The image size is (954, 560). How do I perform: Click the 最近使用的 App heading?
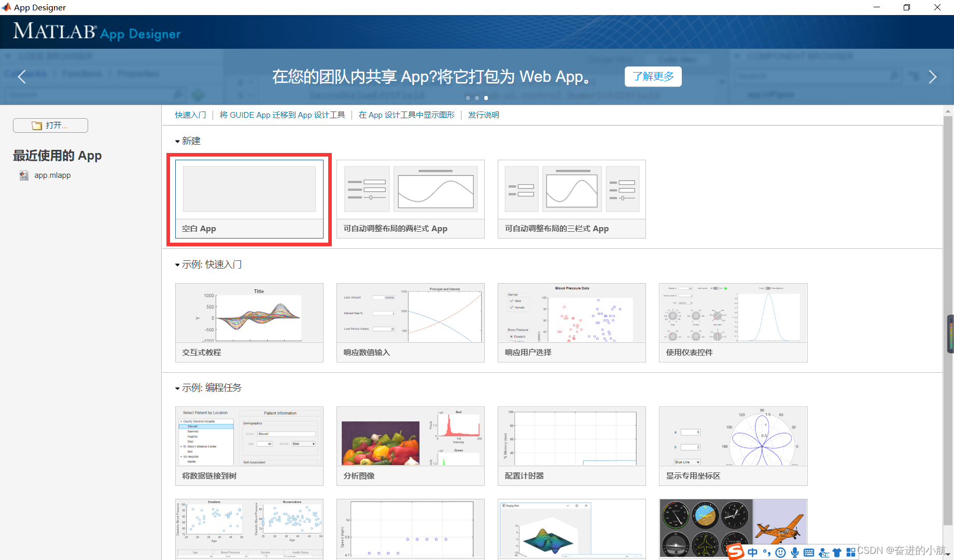(57, 156)
